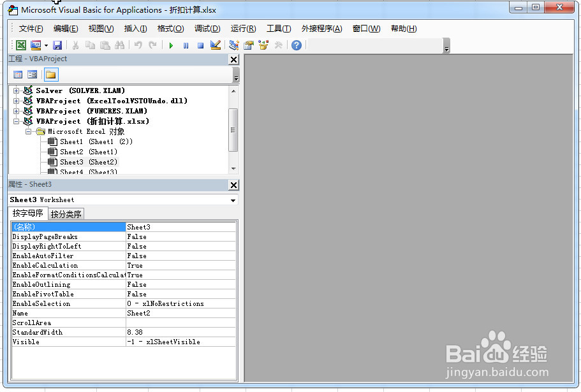Expand VBAProject (ExcelToolVSTOUndo.dll) node
This screenshot has height=392, width=581.
coord(16,101)
